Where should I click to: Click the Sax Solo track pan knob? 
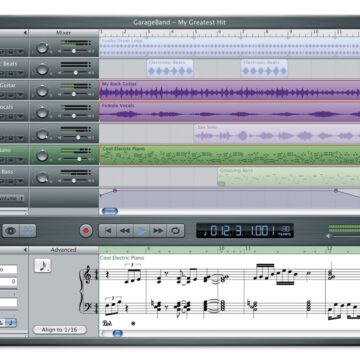42,134
